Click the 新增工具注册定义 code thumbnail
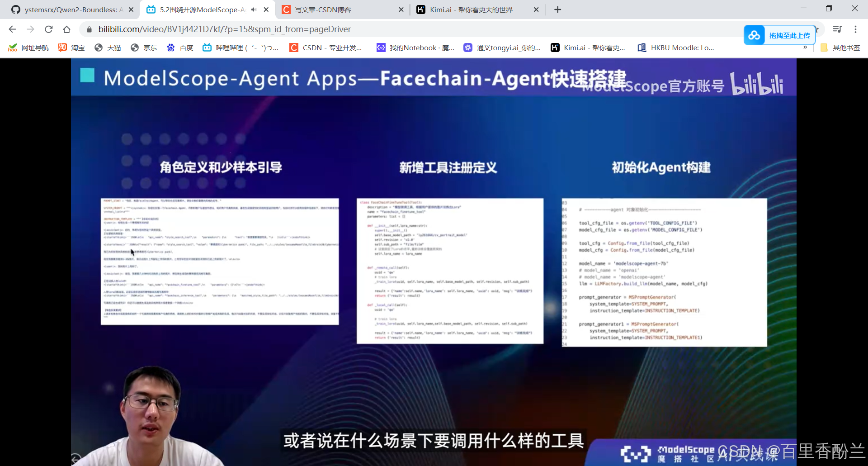Viewport: 868px width, 466px height. (450, 271)
